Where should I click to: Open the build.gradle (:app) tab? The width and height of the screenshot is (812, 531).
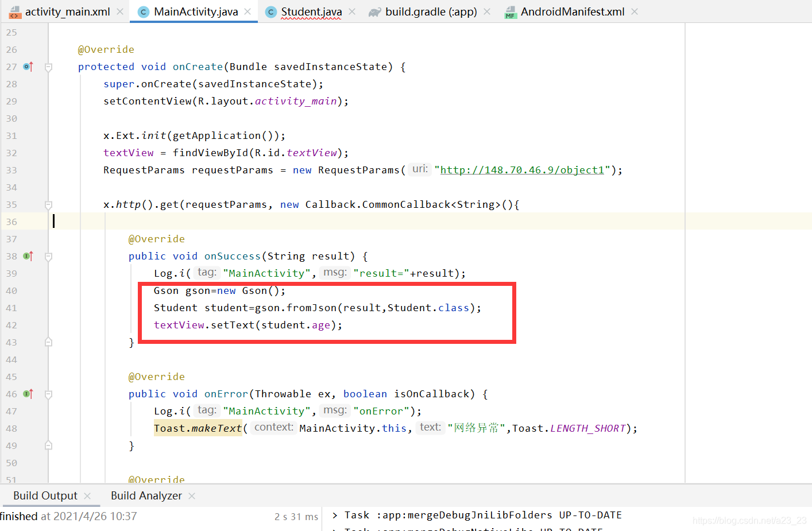click(x=431, y=11)
